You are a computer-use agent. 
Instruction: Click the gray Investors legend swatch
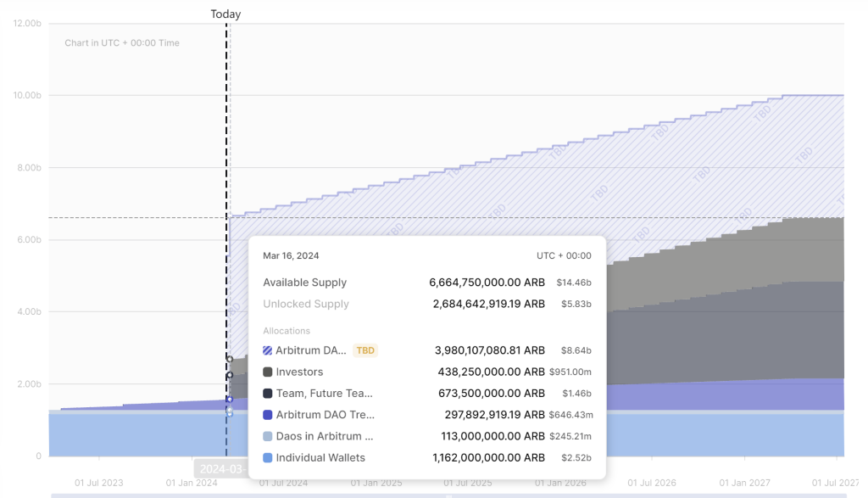click(x=268, y=372)
